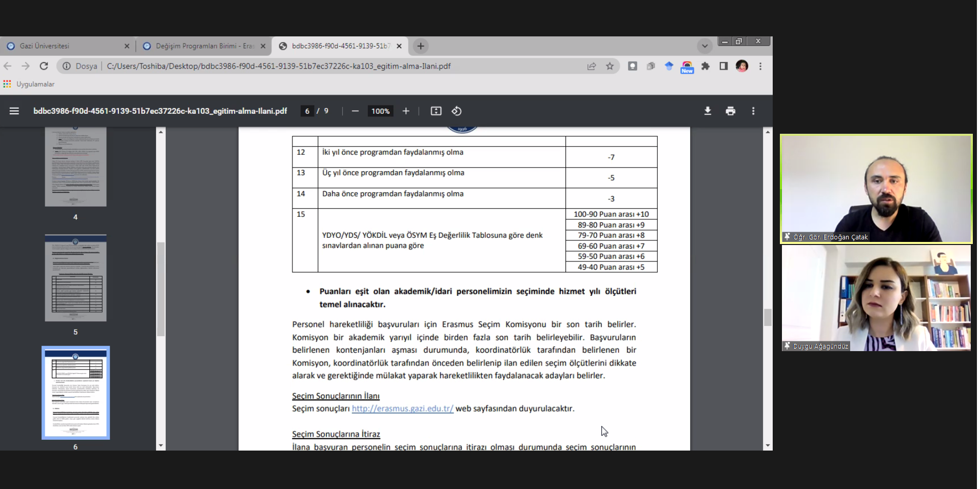Click the gray overlapping-squares extension icon
Image resolution: width=980 pixels, height=489 pixels.
651,66
